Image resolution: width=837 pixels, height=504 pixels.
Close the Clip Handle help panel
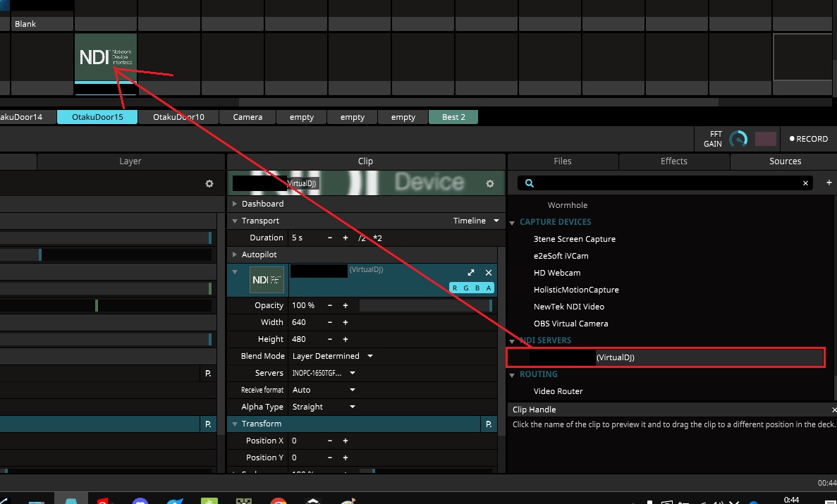833,410
